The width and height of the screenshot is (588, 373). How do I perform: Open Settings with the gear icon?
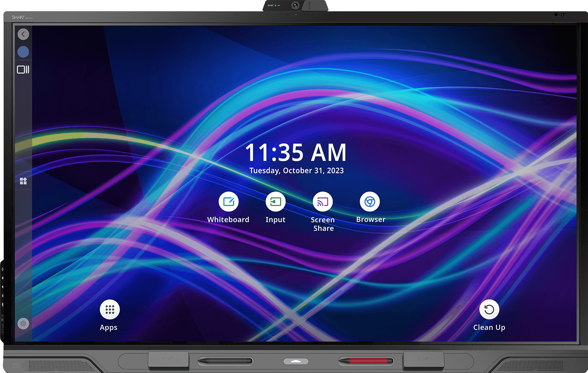[24, 323]
